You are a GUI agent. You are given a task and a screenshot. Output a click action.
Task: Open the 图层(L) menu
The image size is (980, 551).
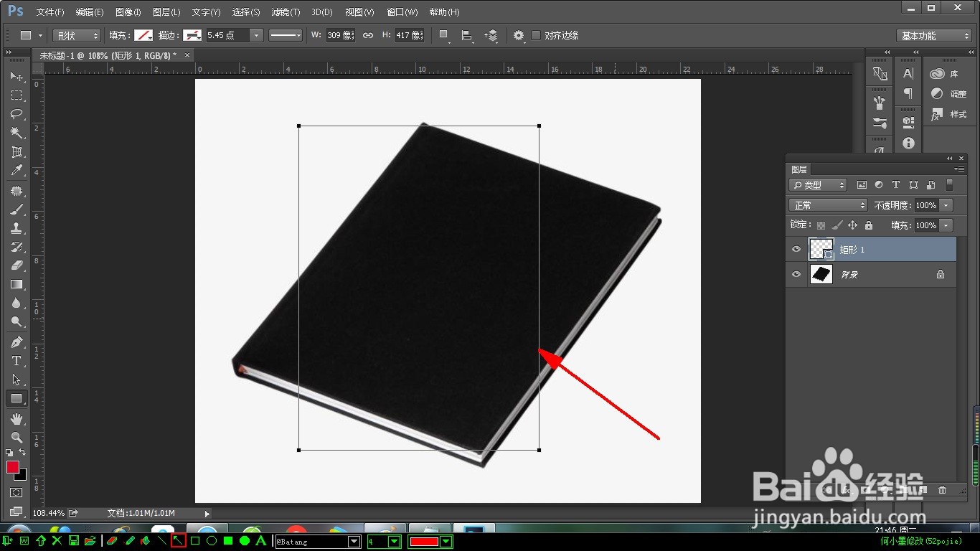tap(166, 12)
